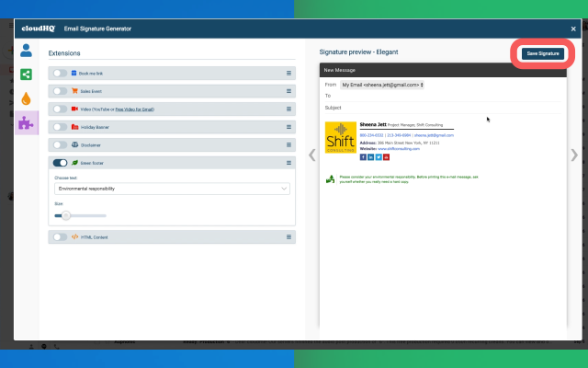Image resolution: width=588 pixels, height=368 pixels.
Task: Click the Book me link calendar icon
Action: [73, 74]
